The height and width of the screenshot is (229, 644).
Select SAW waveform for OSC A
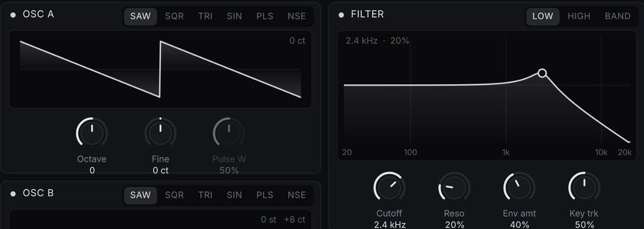tap(141, 16)
